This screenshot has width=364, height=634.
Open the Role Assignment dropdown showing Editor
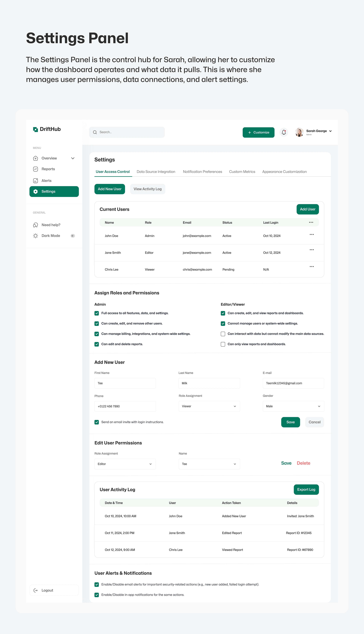(x=125, y=464)
